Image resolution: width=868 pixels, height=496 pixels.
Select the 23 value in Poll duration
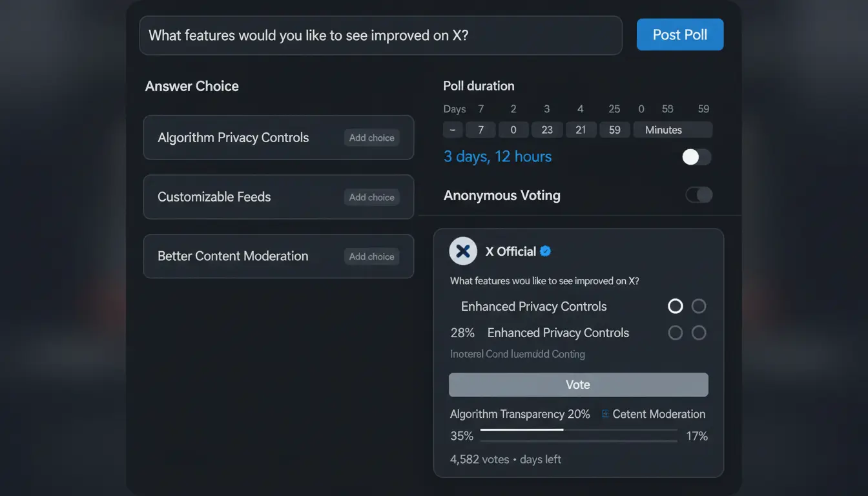coord(547,130)
